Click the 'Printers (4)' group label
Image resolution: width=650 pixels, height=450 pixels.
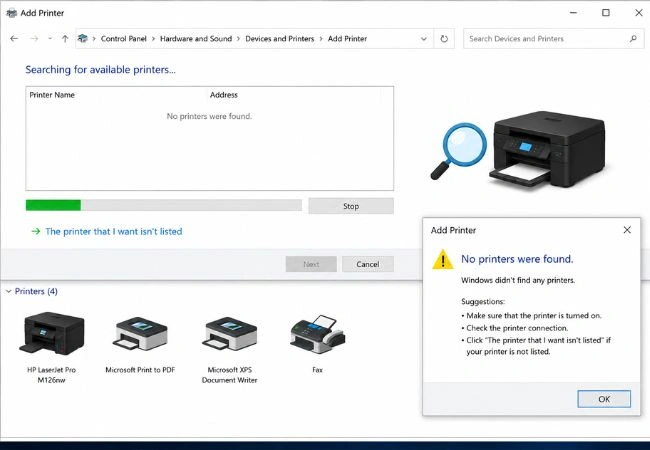(36, 291)
